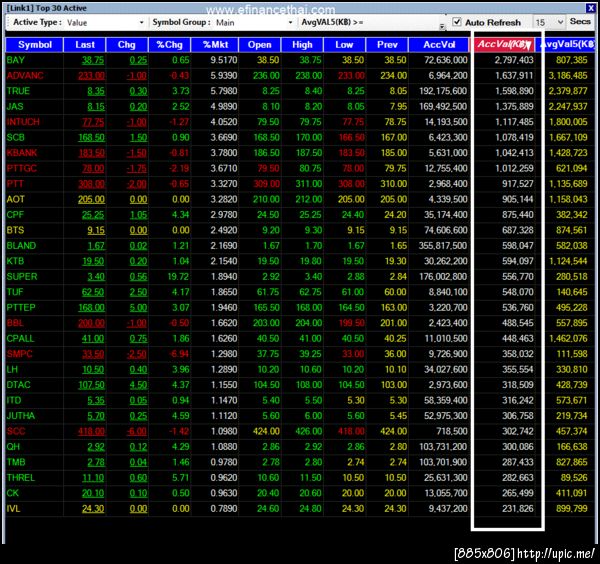Select the THREL symbol

[21, 478]
